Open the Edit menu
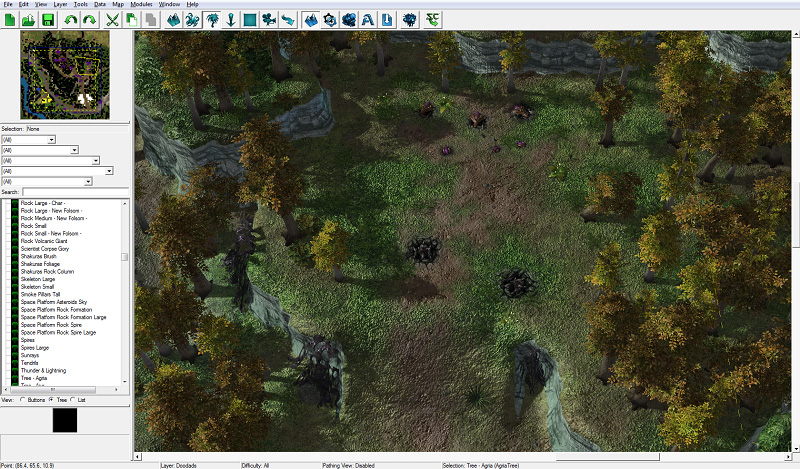This screenshot has width=800, height=469. click(24, 4)
